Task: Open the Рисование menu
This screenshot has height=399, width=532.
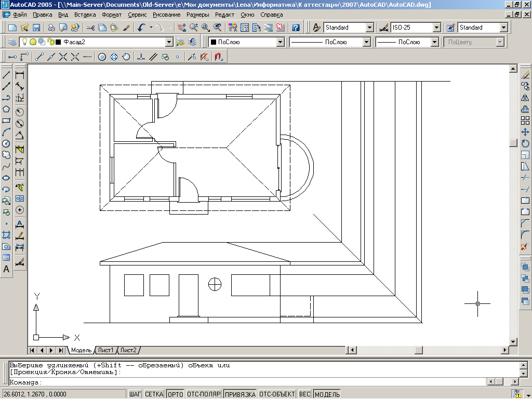Action: coord(167,15)
